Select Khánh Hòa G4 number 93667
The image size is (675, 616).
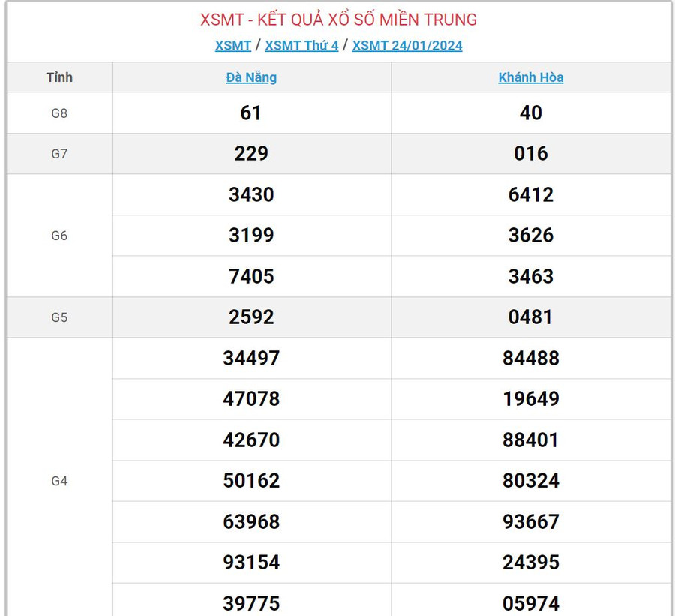point(531,521)
